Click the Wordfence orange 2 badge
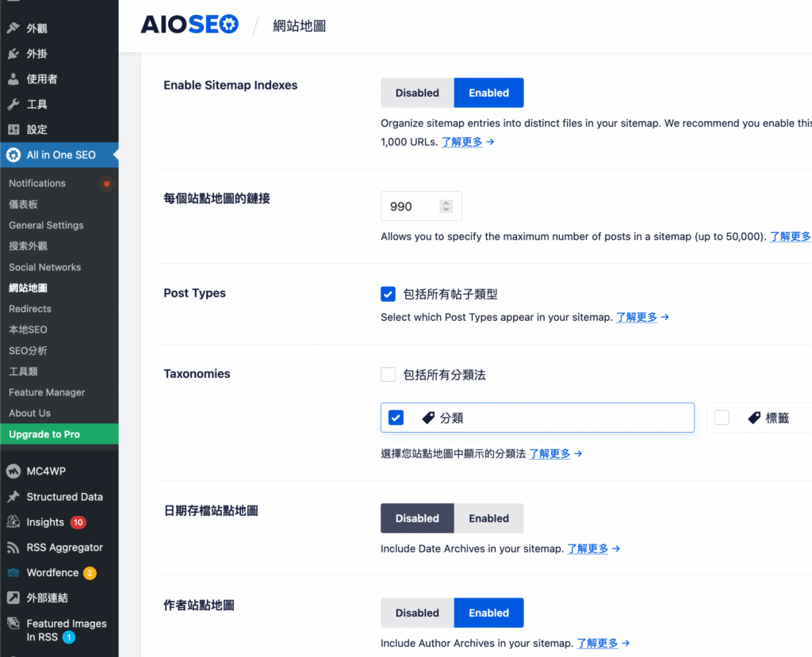 click(x=90, y=573)
